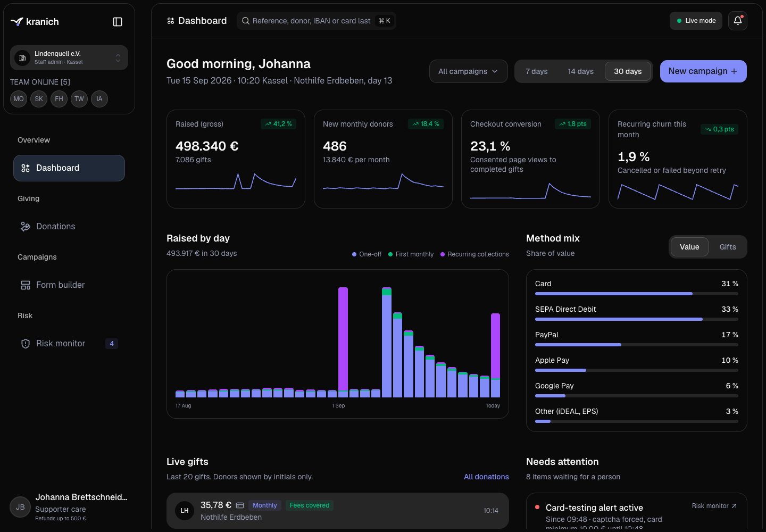Image resolution: width=766 pixels, height=532 pixels.
Task: Switch Method mix to Gifts
Action: point(728,247)
